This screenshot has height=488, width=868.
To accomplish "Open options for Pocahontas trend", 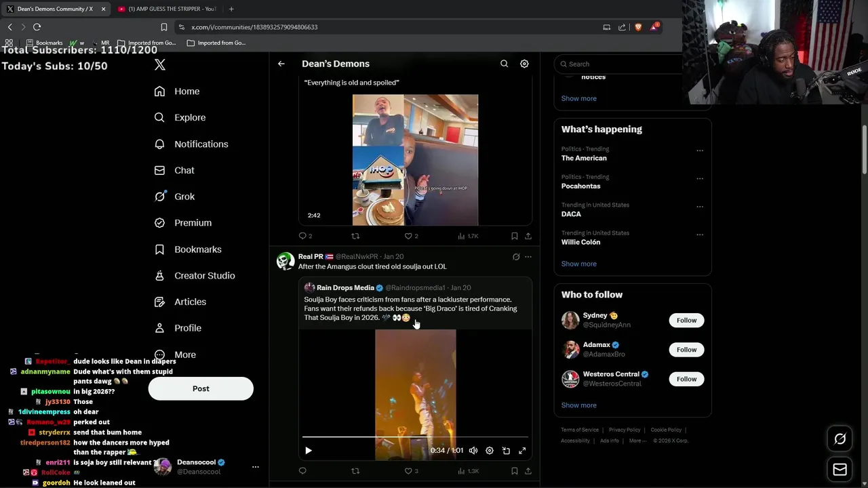I will pyautogui.click(x=700, y=178).
